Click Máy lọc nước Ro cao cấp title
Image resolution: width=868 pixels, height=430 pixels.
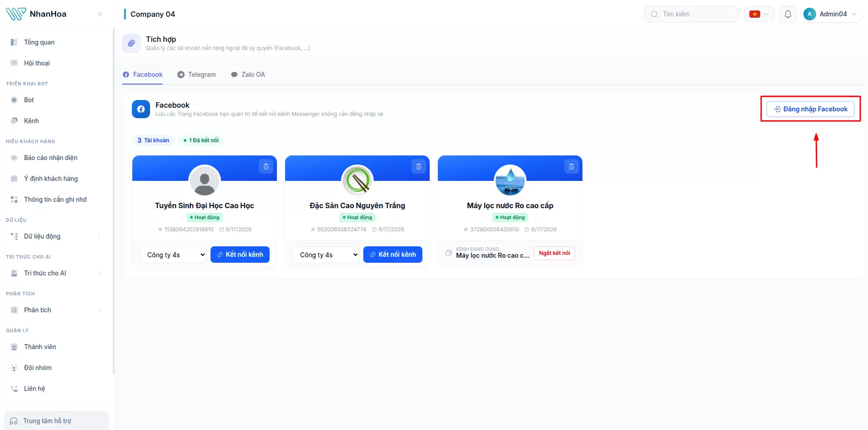(510, 205)
